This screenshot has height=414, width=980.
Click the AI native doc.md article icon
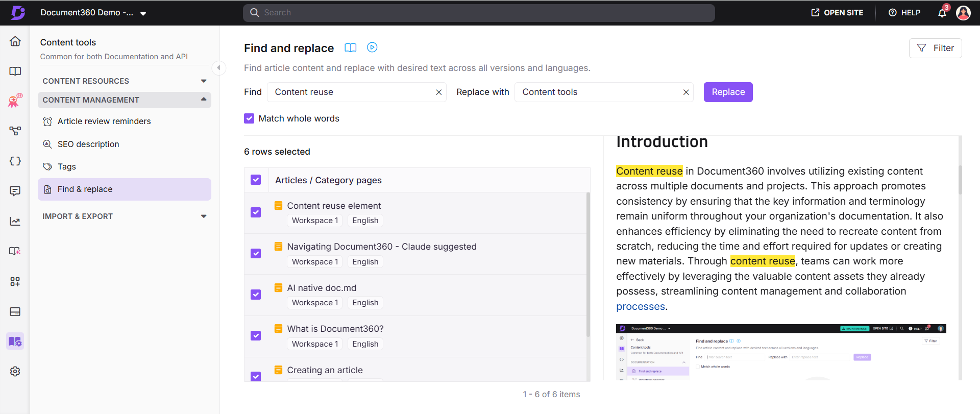[278, 288]
